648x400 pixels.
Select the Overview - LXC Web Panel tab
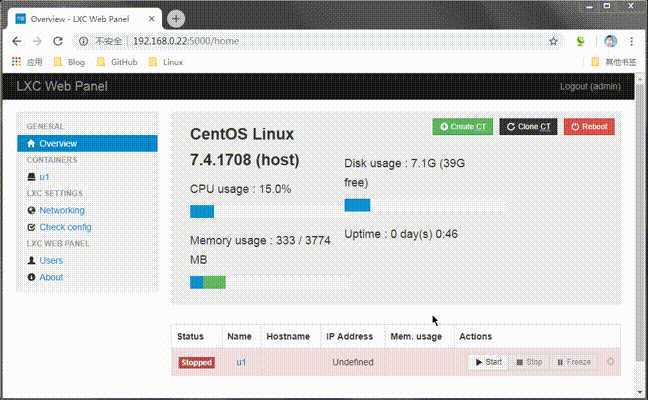85,19
